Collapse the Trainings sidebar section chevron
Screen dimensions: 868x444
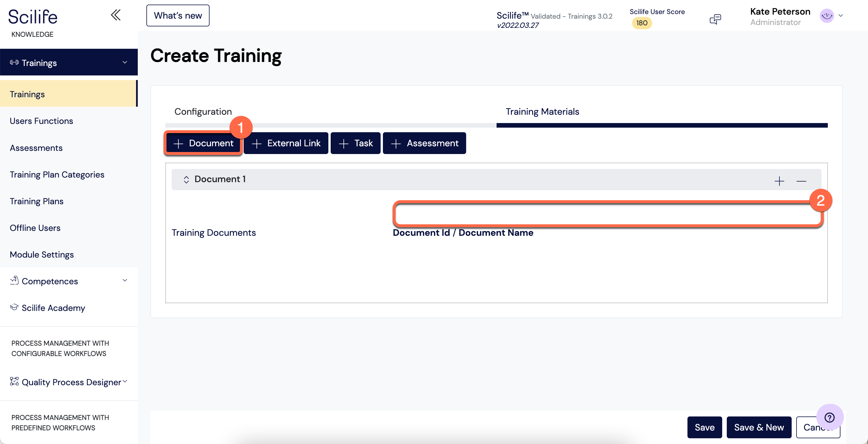pyautogui.click(x=125, y=62)
